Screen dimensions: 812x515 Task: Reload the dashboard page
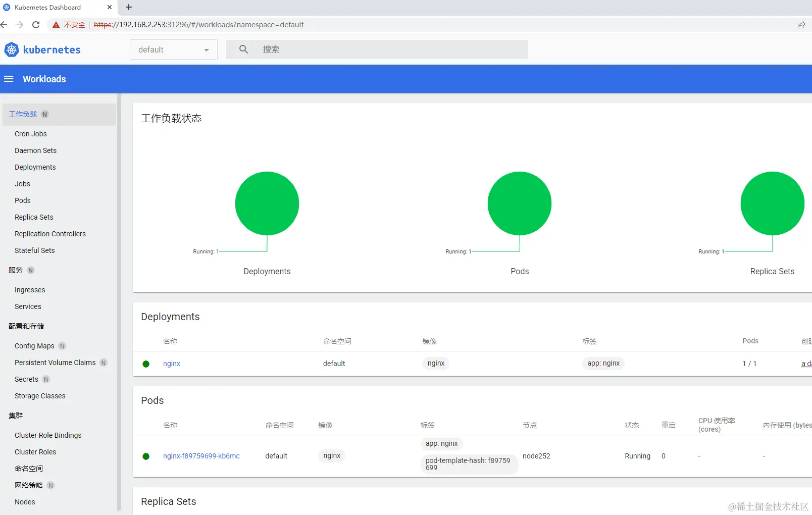[x=36, y=25]
